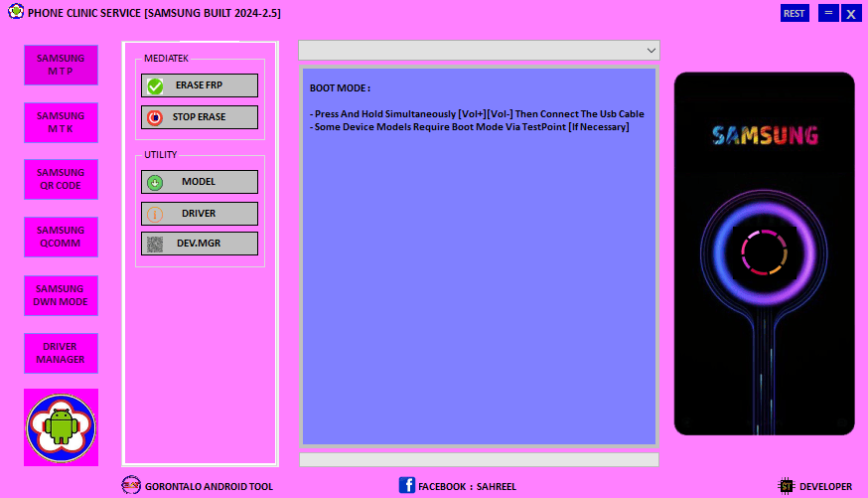Click the empty device combo box field

pyautogui.click(x=479, y=51)
